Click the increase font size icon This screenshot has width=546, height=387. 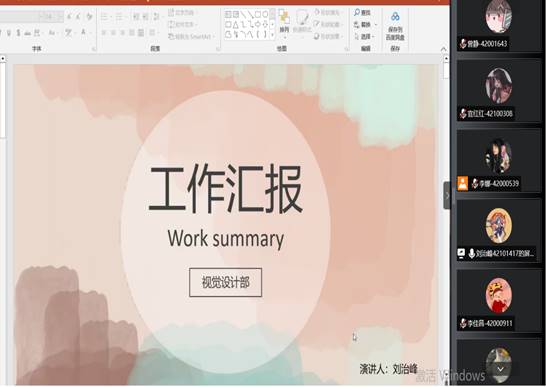(x=69, y=16)
